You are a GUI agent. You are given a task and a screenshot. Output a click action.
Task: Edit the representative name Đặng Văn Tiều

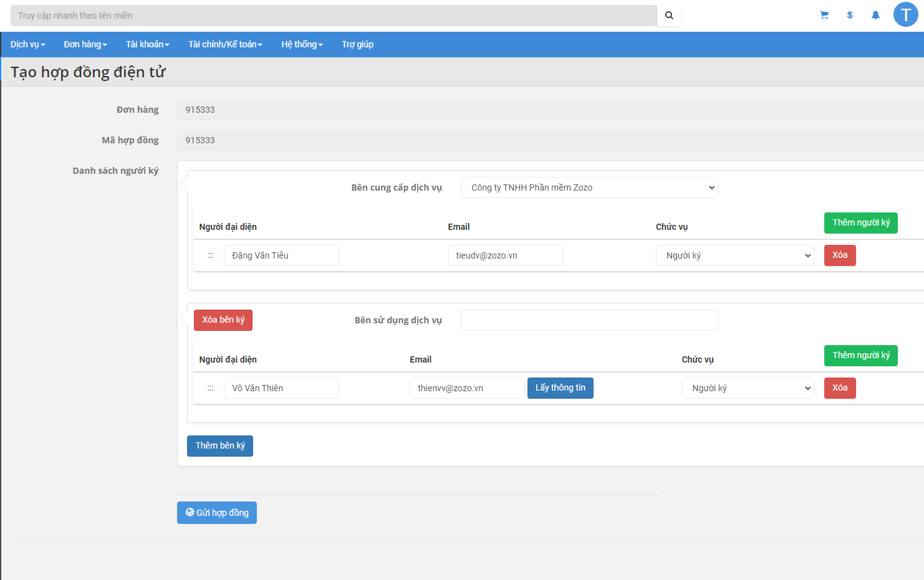(281, 255)
